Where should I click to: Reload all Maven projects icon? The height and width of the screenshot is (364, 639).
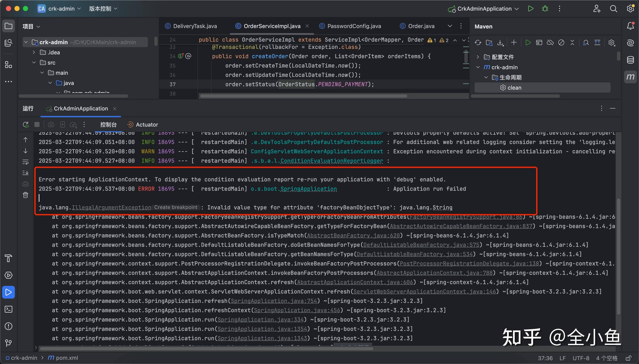(478, 43)
